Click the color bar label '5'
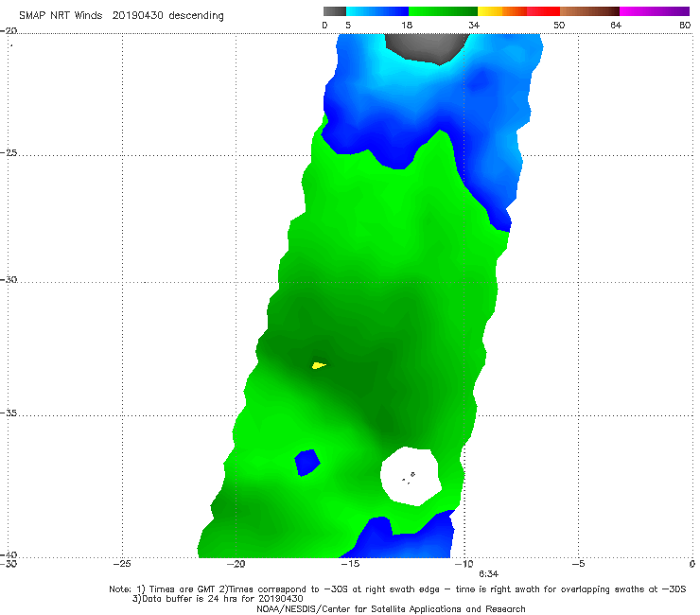Screen dimensions: 700x615 point(348,25)
